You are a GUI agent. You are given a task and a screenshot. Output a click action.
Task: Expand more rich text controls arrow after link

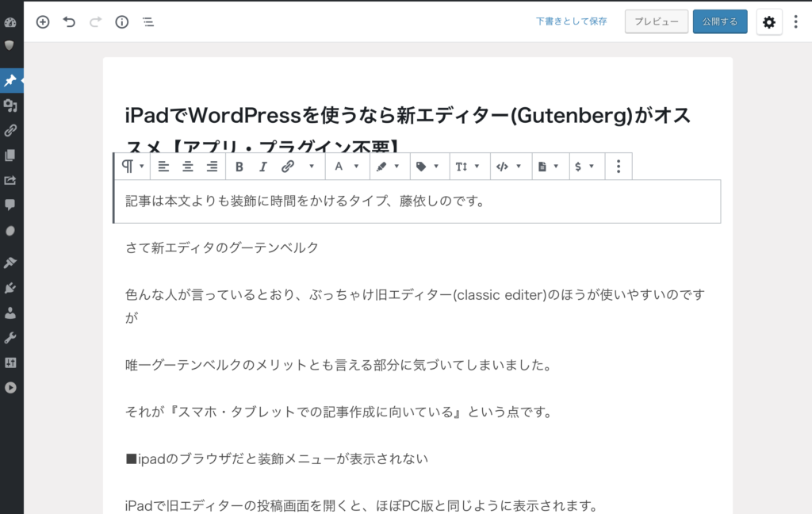point(312,167)
